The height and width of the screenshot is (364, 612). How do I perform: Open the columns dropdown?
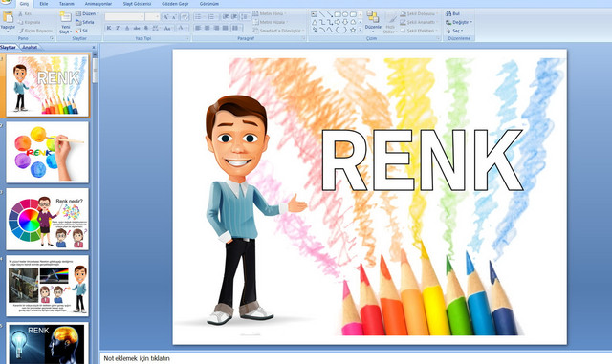236,28
